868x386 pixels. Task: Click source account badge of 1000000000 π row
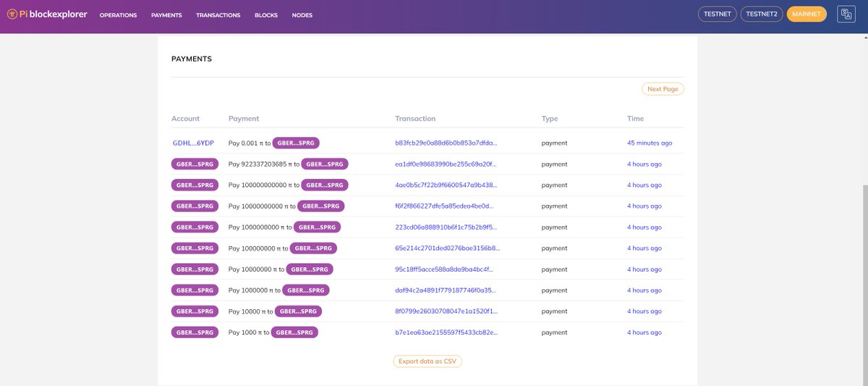pos(195,227)
